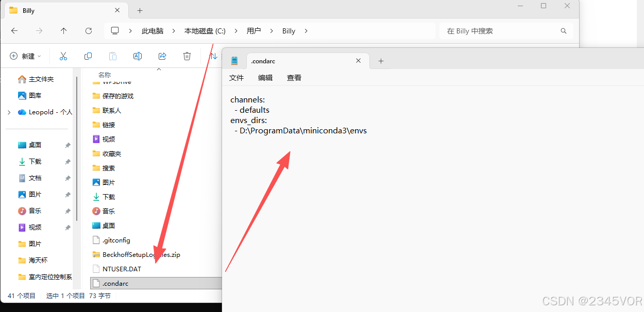Viewport: 644px width, 312px height.
Task: Close the .condarc Notepad tab
Action: click(x=359, y=61)
